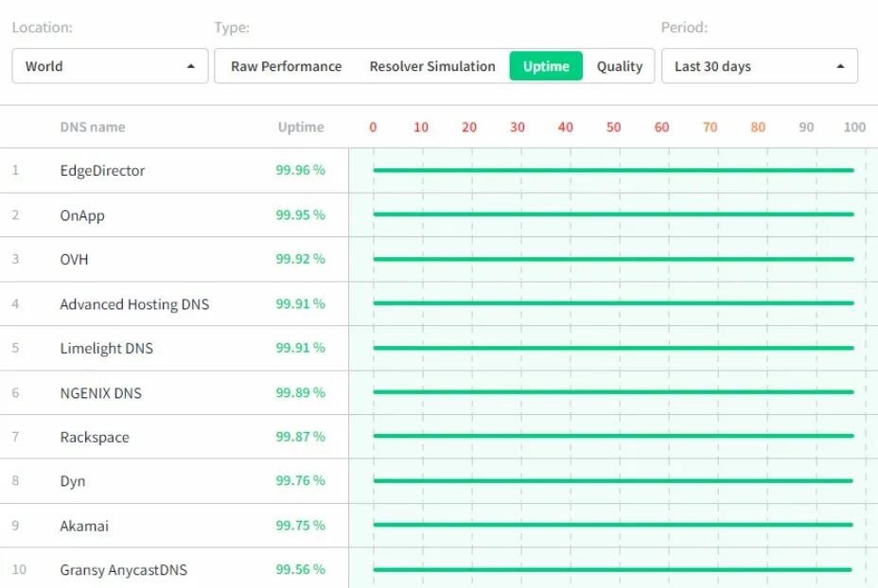
Task: Click the OVH uptime bar
Action: point(613,259)
